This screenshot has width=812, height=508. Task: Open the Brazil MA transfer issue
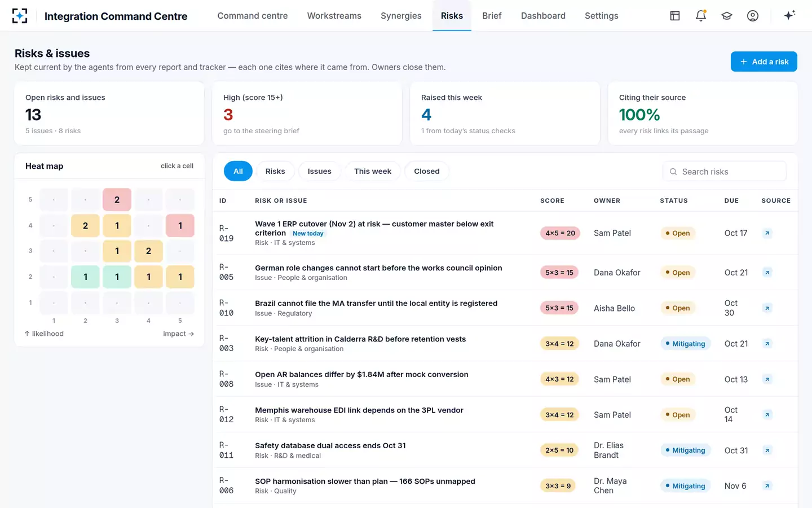click(x=376, y=304)
